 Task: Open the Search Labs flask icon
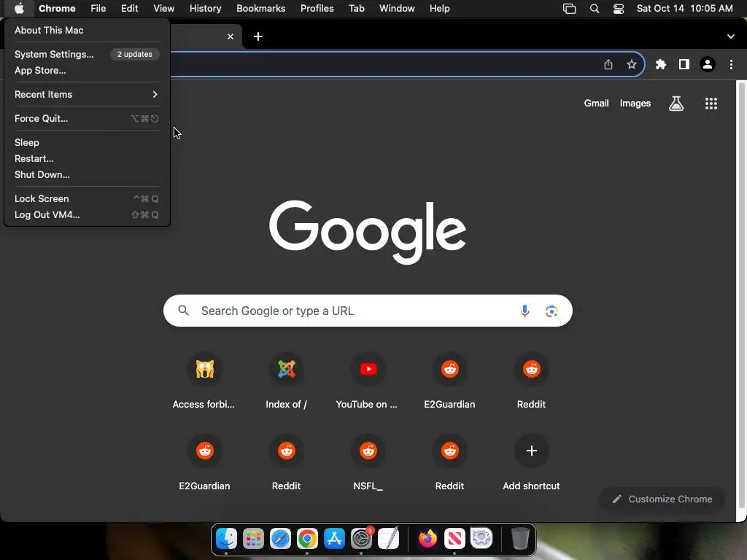tap(676, 104)
